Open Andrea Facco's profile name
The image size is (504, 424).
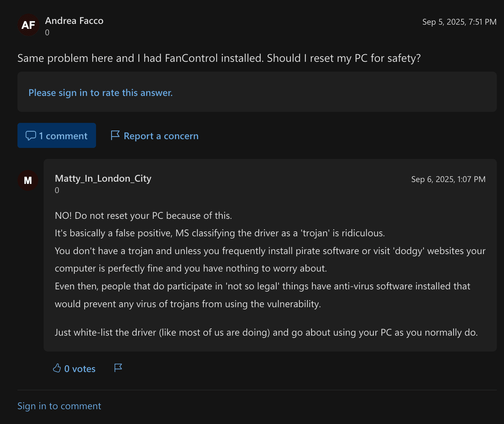pos(74,21)
